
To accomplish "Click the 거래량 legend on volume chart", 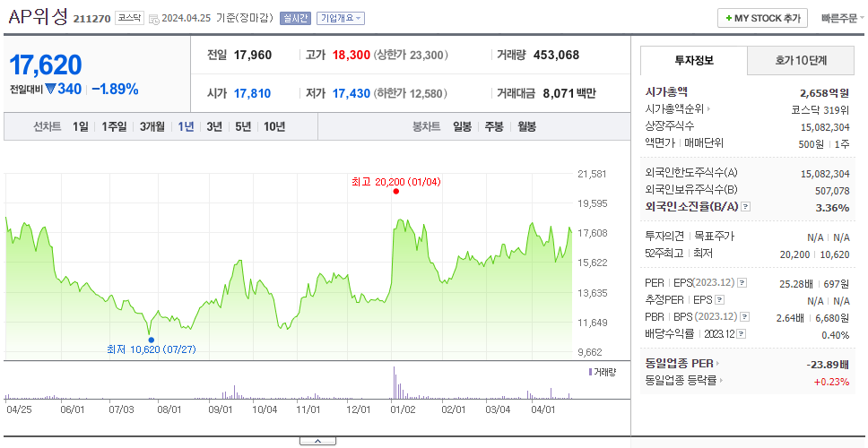I will [603, 372].
